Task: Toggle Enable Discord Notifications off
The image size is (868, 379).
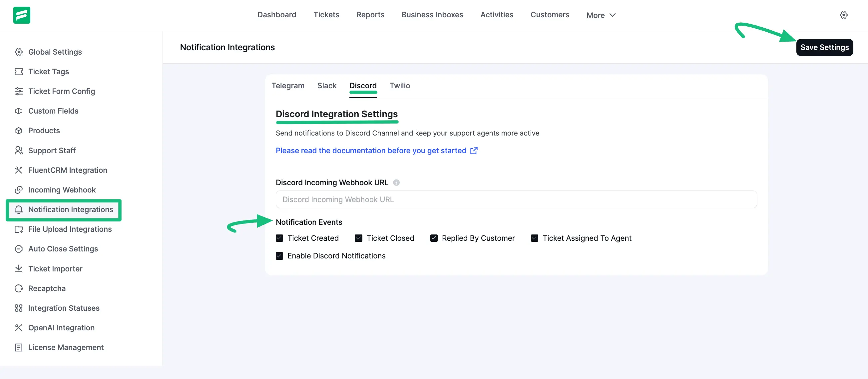Action: (x=279, y=256)
